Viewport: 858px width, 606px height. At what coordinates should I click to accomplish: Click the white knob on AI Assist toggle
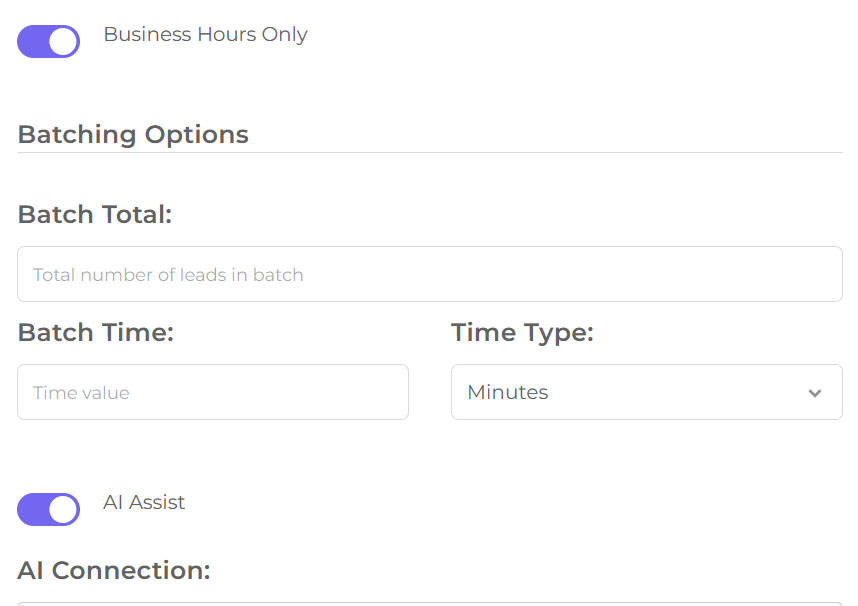(63, 509)
